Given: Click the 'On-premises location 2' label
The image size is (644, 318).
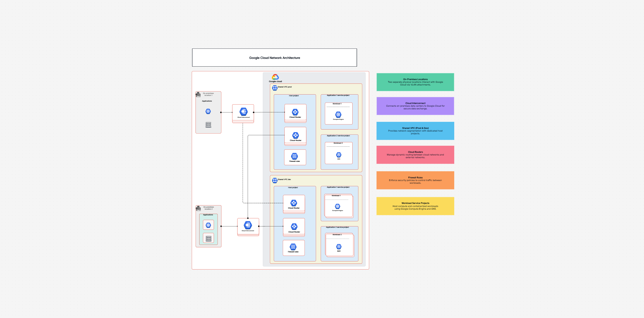Looking at the screenshot, I should coord(209,208).
